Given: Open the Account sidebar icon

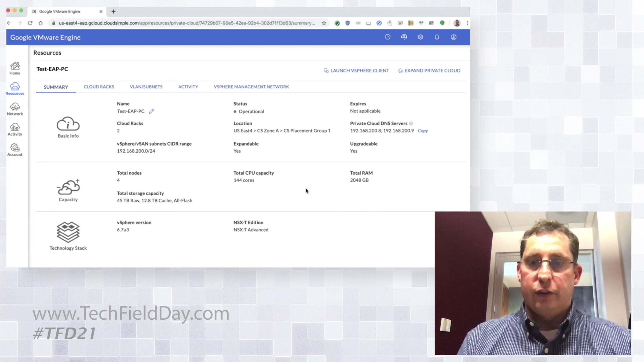Looking at the screenshot, I should (15, 150).
